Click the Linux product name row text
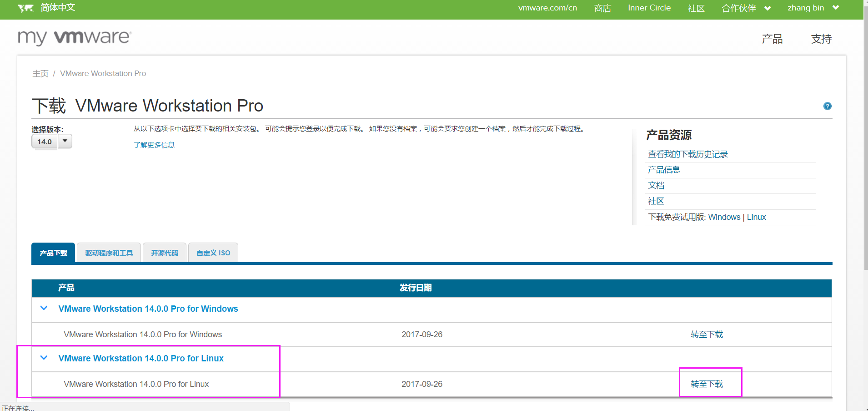868x411 pixels. 136,384
